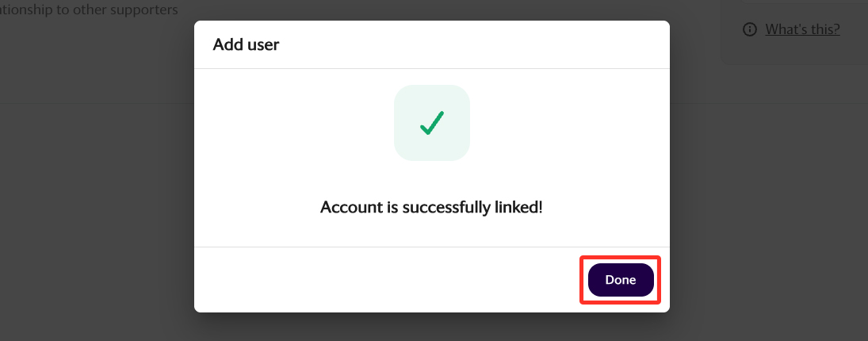868x341 pixels.
Task: Click the green tick in the dialog
Action: 432,123
